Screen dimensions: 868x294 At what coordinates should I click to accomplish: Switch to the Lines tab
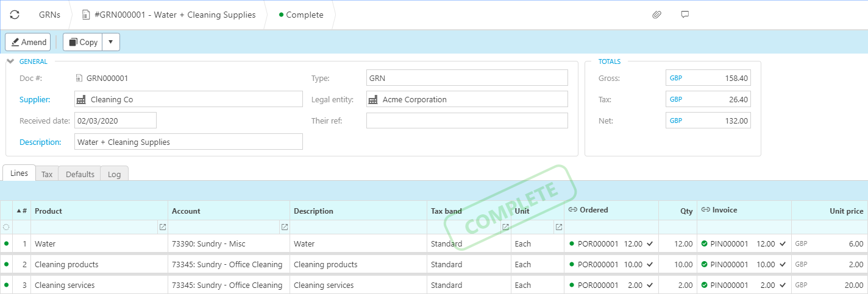click(x=20, y=173)
